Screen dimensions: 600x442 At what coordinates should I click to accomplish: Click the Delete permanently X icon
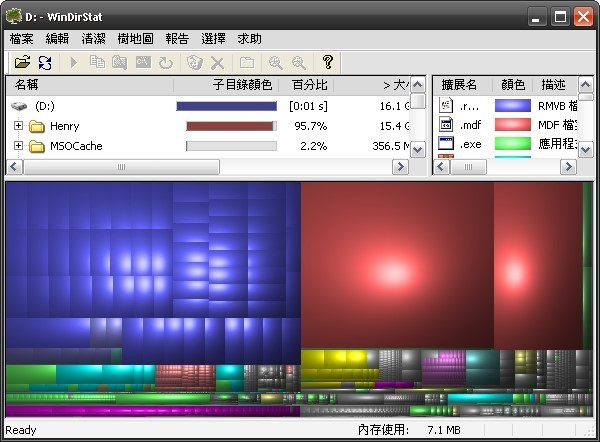(218, 63)
